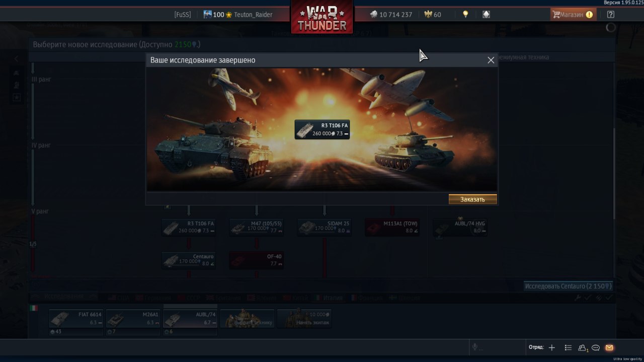Open the Магазин shop button

pos(573,15)
